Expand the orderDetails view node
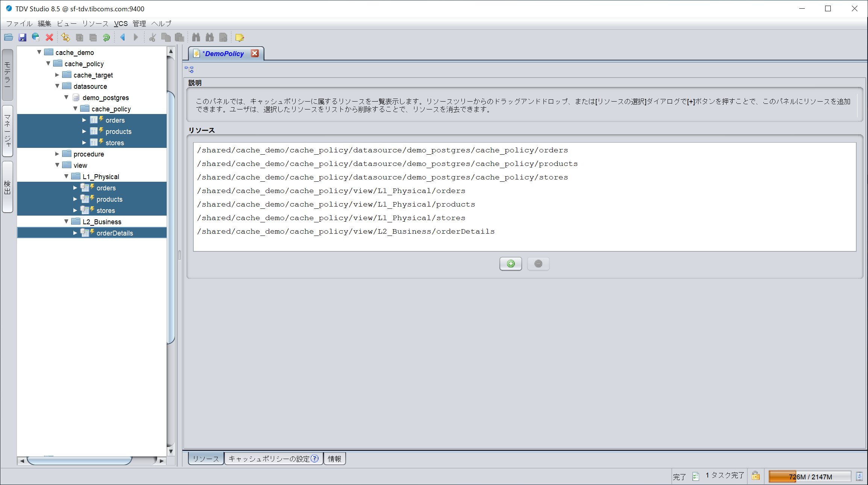Image resolution: width=868 pixels, height=485 pixels. (75, 233)
